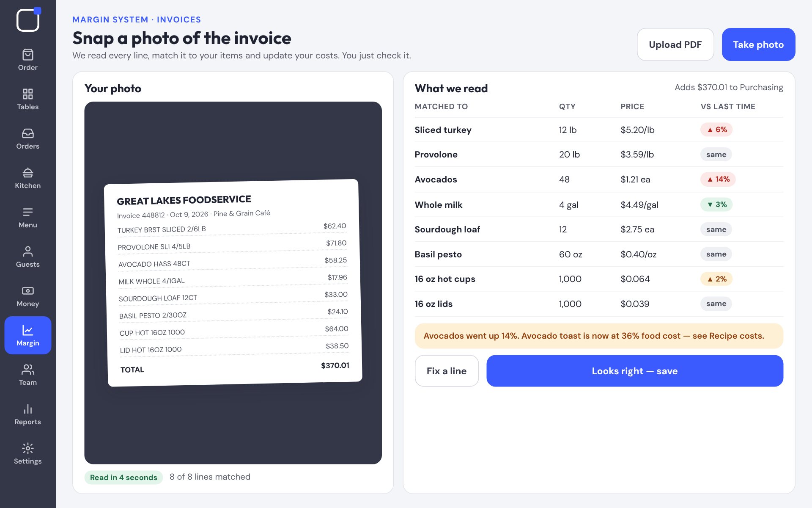Click the avocado price warning banner
Image resolution: width=812 pixels, height=508 pixels.
(599, 336)
